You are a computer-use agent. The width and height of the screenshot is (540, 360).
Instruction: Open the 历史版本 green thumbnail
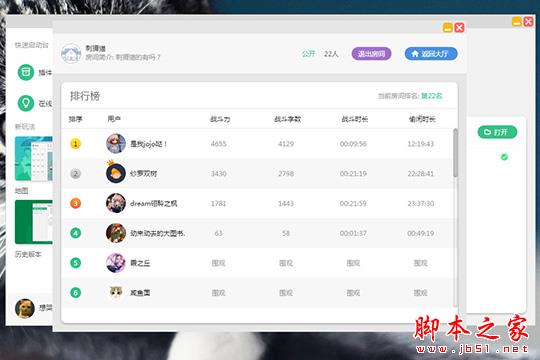coord(33,222)
